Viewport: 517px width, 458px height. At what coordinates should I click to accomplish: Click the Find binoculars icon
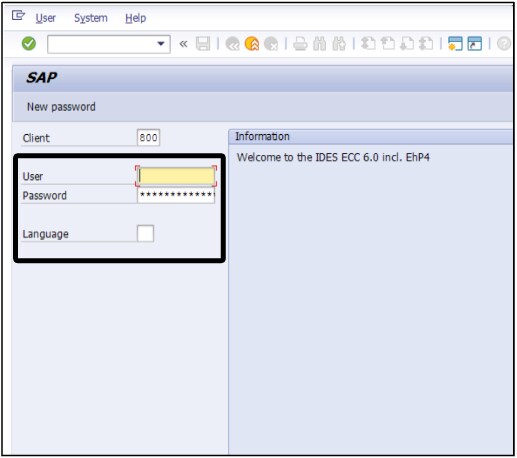click(x=320, y=44)
